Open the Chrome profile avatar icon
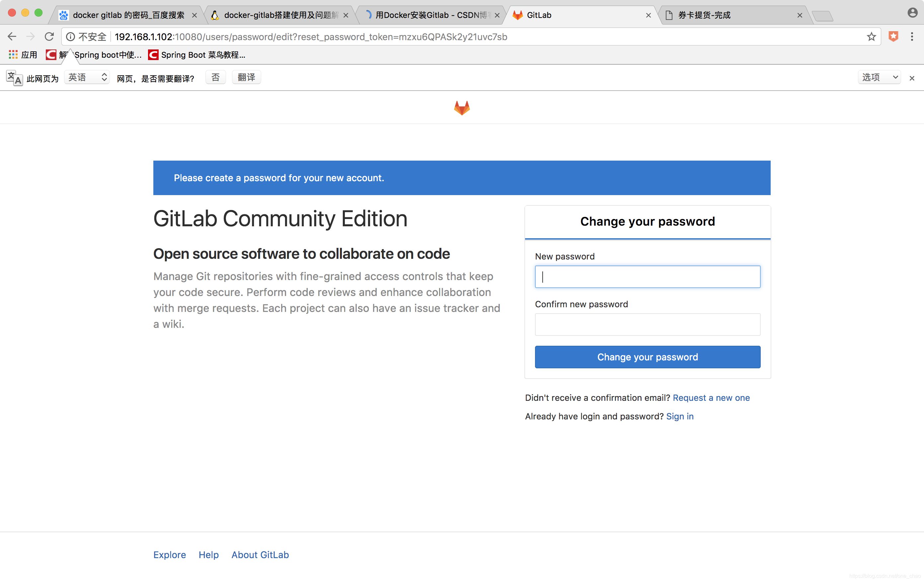This screenshot has width=924, height=582. coord(912,13)
